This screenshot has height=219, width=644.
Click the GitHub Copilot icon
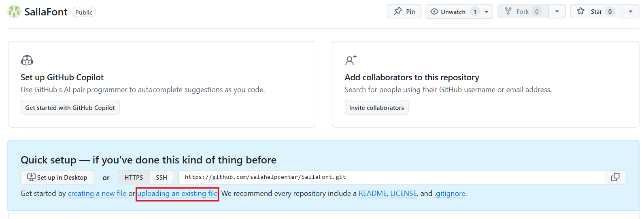tap(27, 60)
